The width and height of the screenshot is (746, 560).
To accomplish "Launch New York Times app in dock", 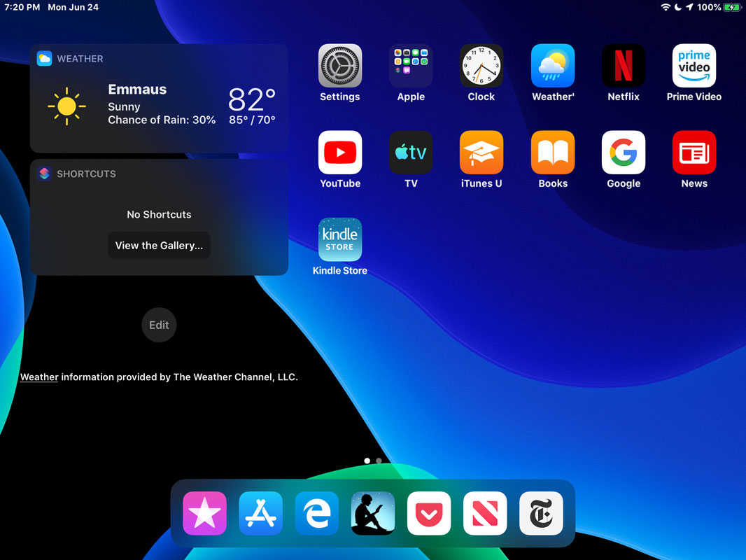I will [542, 513].
